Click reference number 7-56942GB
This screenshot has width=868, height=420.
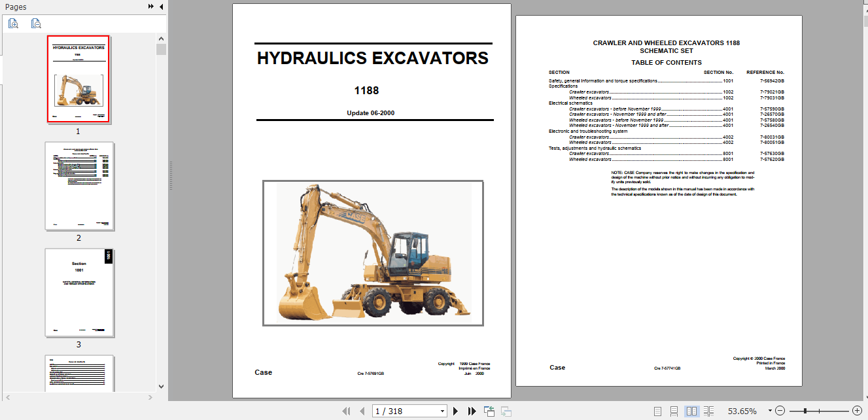click(772, 80)
